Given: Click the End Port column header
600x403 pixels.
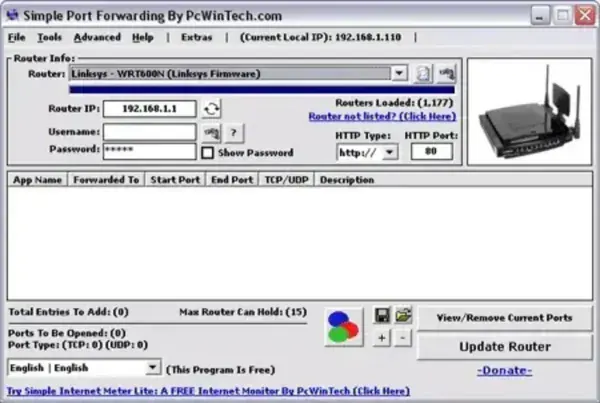Looking at the screenshot, I should pos(232,180).
